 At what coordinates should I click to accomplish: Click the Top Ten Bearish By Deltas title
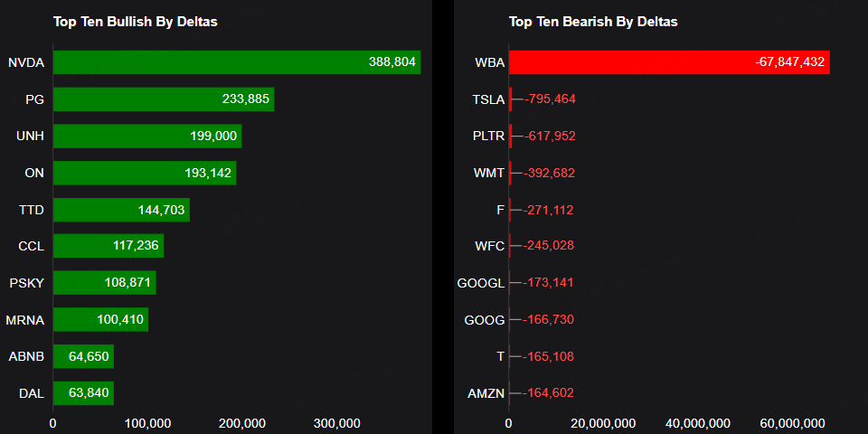pyautogui.click(x=593, y=22)
